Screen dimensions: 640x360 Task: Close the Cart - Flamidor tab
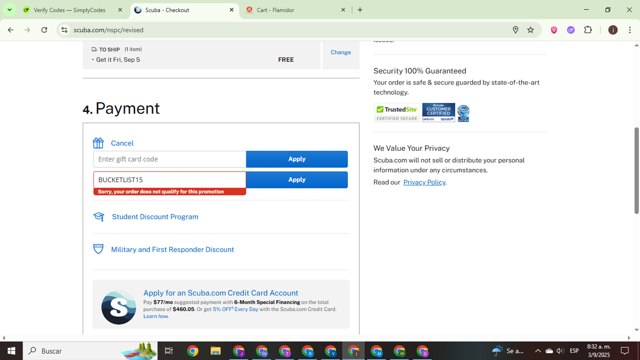click(x=343, y=10)
